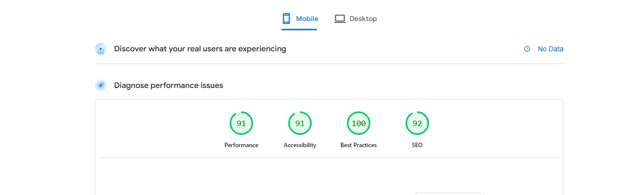The width and height of the screenshot is (644, 195).
Task: Click the info icon beside No Data
Action: (527, 49)
